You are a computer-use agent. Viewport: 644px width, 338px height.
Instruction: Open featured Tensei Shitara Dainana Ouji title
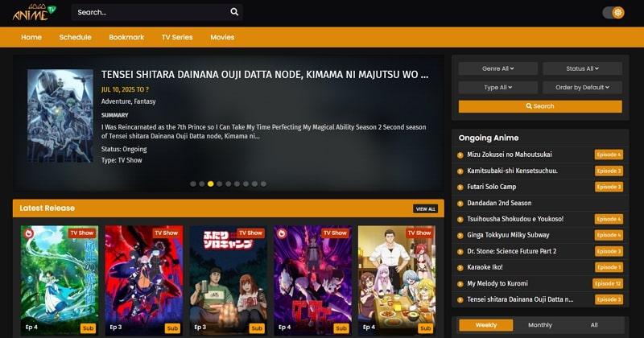265,75
